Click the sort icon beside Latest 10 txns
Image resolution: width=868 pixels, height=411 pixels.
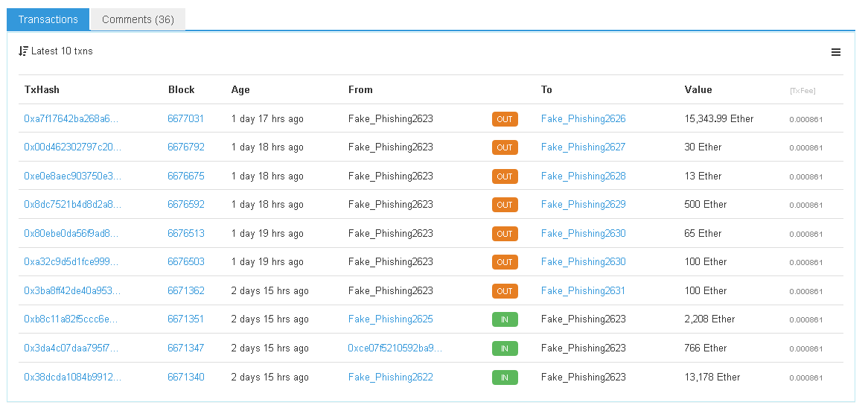point(23,51)
